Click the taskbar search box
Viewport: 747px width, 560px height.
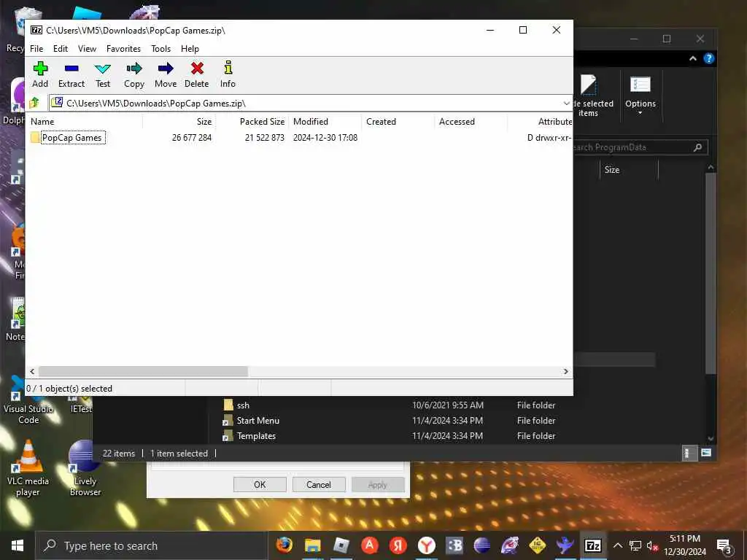tap(152, 545)
